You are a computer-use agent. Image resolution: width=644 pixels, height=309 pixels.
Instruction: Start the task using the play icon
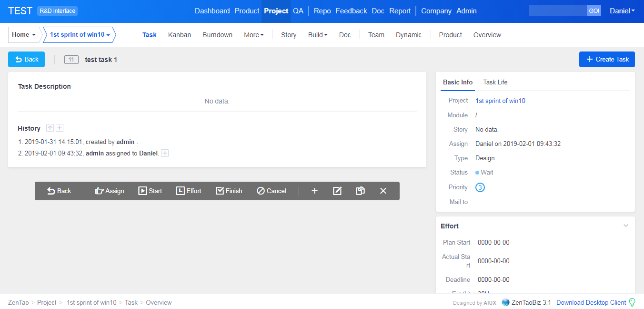coord(142,191)
